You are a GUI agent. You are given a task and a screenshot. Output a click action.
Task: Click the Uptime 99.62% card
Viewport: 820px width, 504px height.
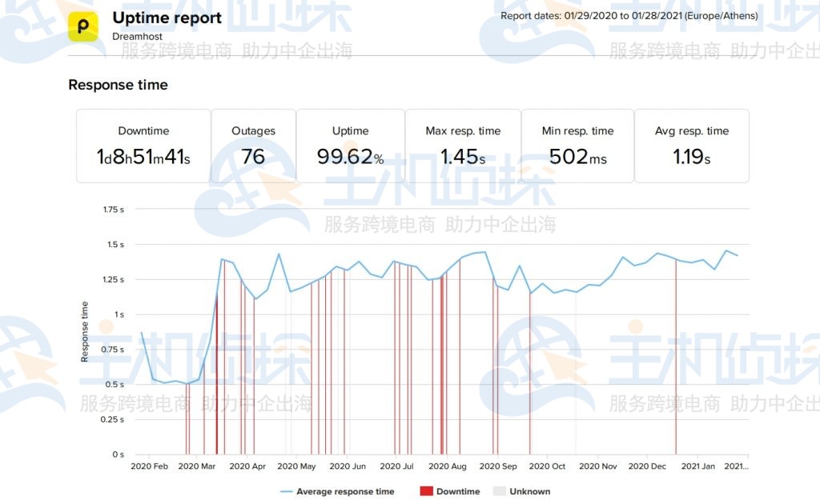pos(350,146)
